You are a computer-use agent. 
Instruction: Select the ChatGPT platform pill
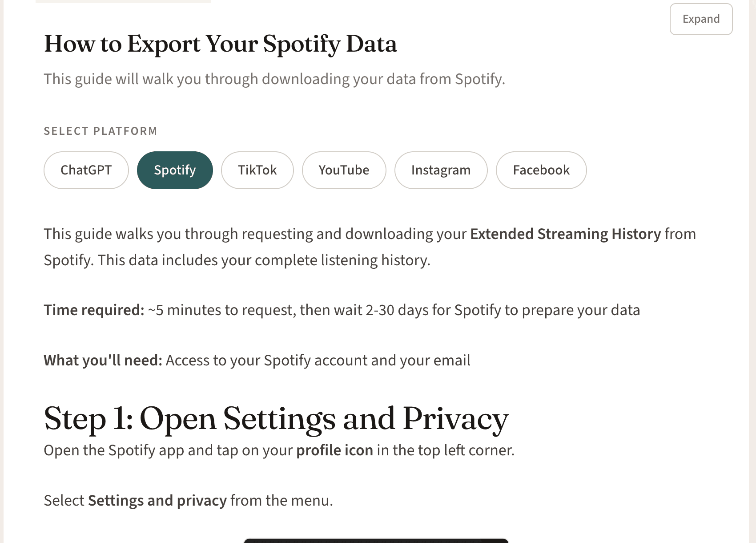(x=86, y=170)
